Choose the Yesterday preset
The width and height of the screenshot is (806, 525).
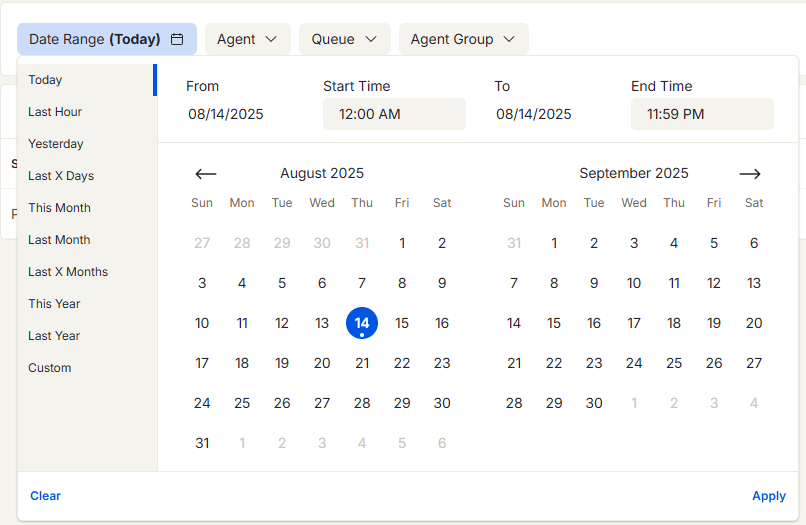[x=56, y=143]
